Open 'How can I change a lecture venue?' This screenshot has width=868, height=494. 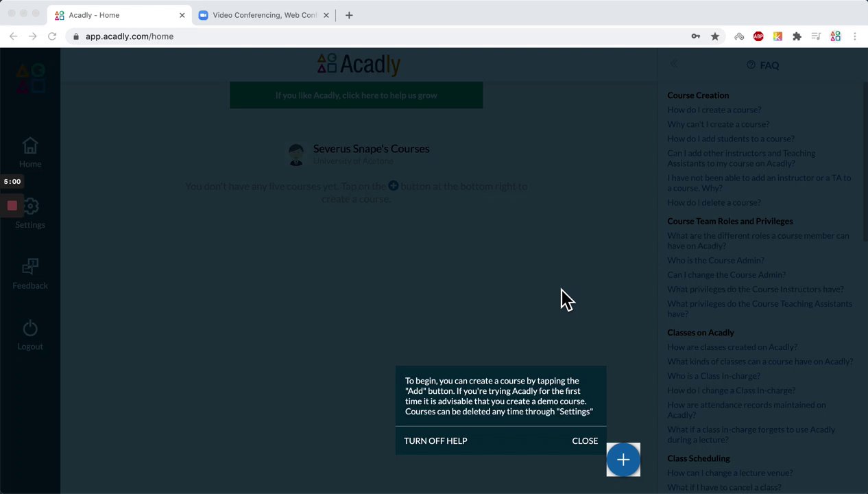click(730, 473)
